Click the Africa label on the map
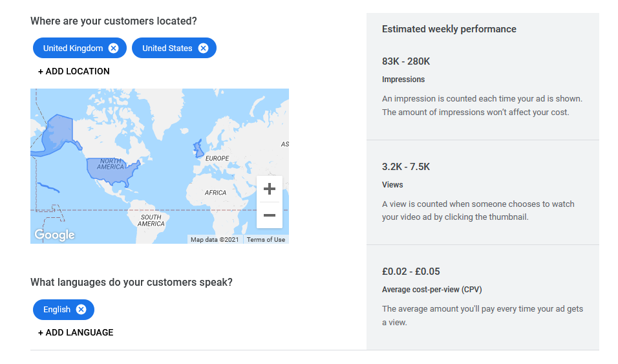Viewport: 618px width, 364px height. coord(215,193)
